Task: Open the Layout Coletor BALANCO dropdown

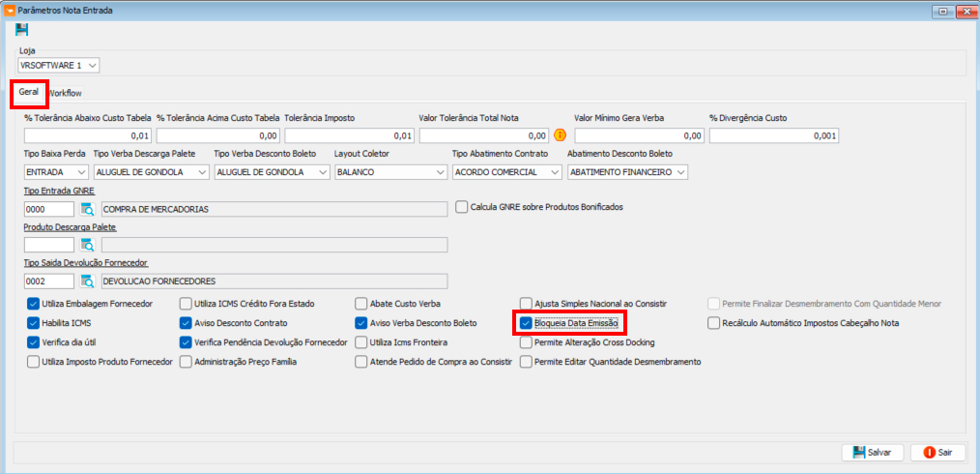Action: (x=390, y=172)
